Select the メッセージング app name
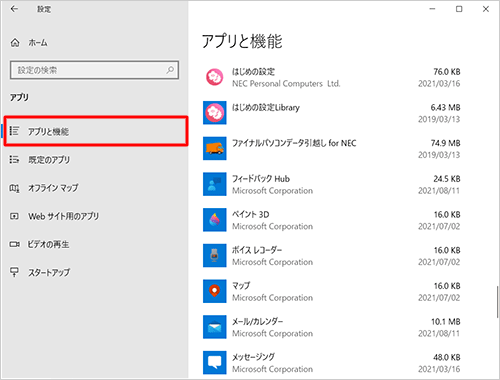500x380 pixels. point(253,357)
